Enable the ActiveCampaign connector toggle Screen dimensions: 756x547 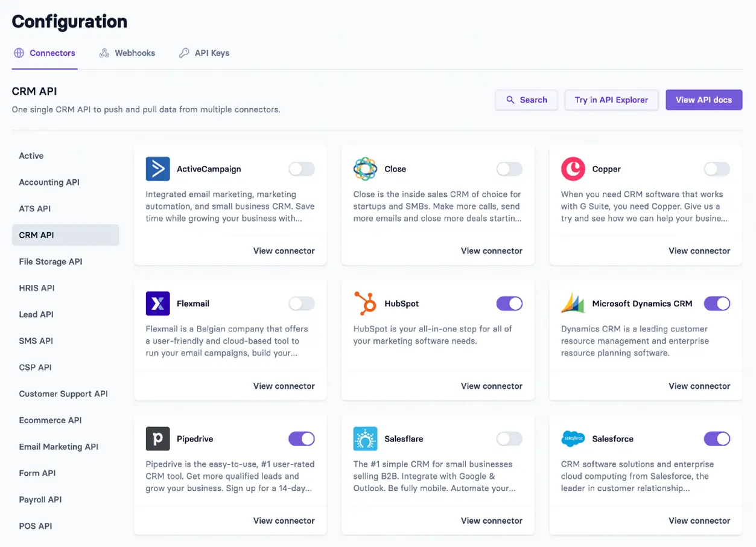pos(302,169)
